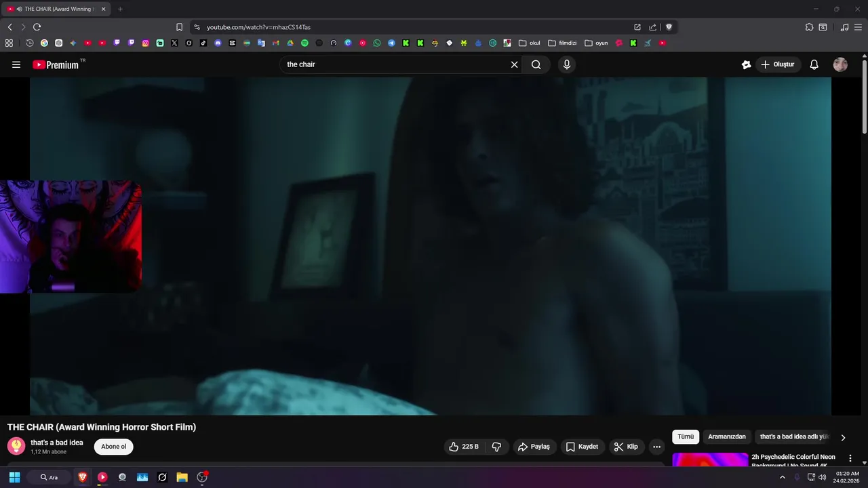The height and width of the screenshot is (488, 868).
Task: Like the video showing 225 B
Action: click(x=464, y=447)
